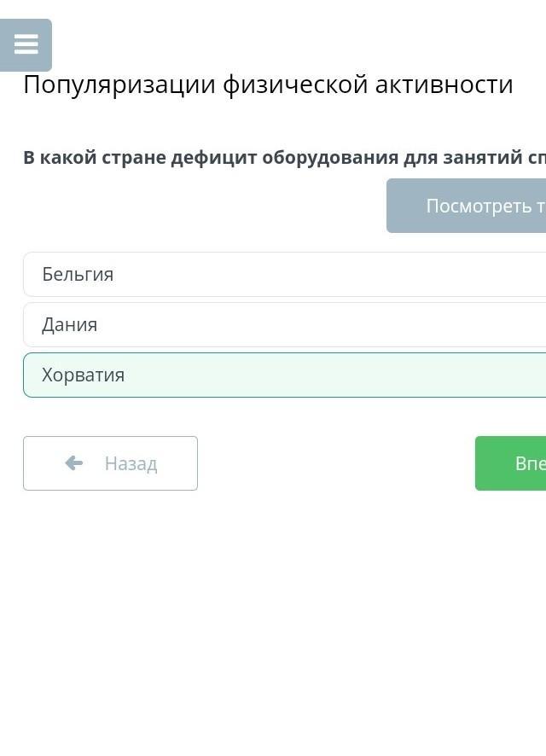Click the heading Популяризации физической активности
Image resolution: width=546 pixels, height=756 pixels.
coord(268,84)
